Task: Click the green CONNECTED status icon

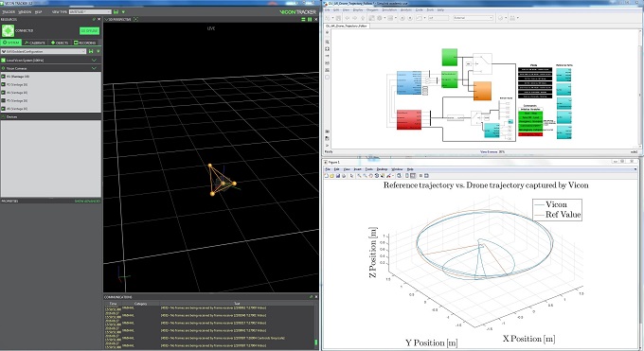Action: tap(8, 31)
